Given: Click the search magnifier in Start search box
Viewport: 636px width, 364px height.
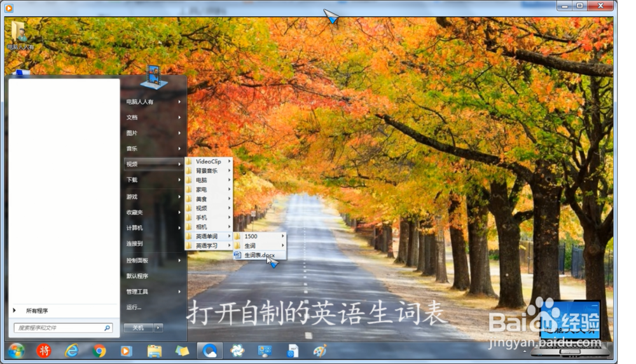Looking at the screenshot, I should (x=107, y=328).
